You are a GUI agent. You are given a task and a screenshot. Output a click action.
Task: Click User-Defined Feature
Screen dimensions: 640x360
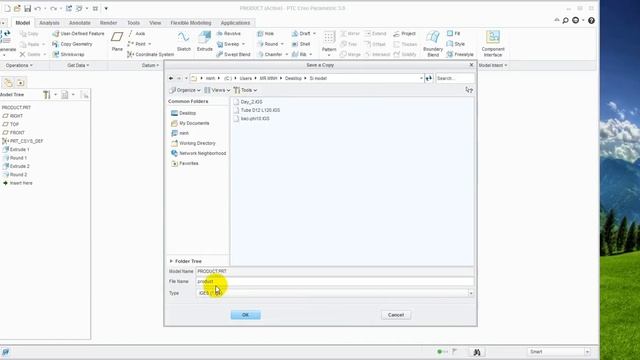tap(78, 33)
